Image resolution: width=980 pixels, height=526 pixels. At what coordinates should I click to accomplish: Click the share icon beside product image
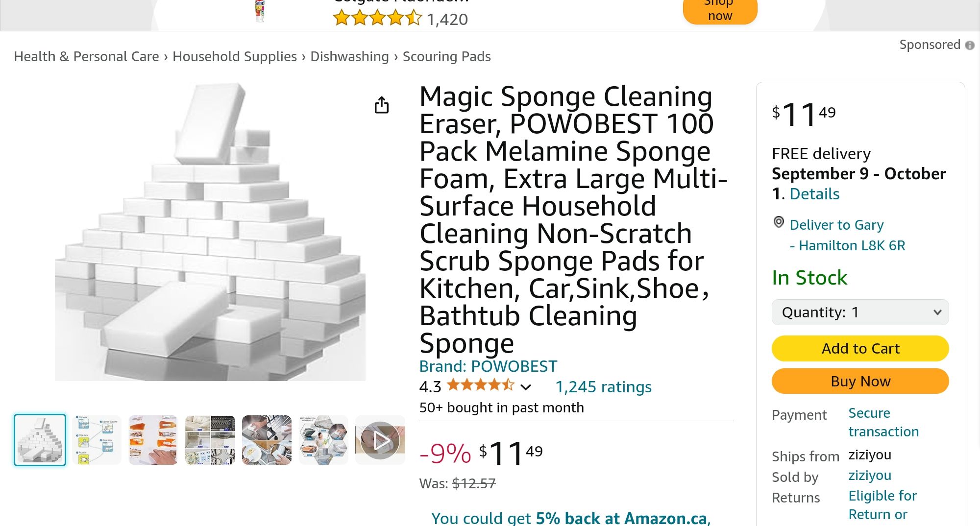tap(381, 105)
